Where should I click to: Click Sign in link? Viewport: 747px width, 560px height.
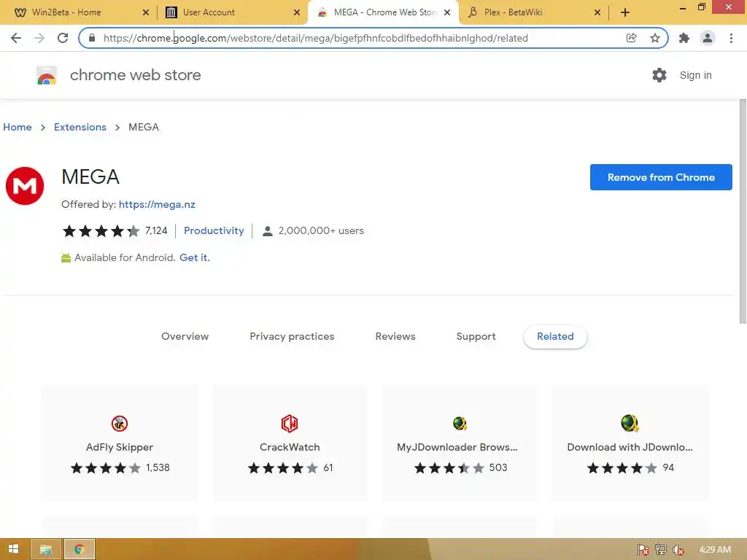click(695, 75)
